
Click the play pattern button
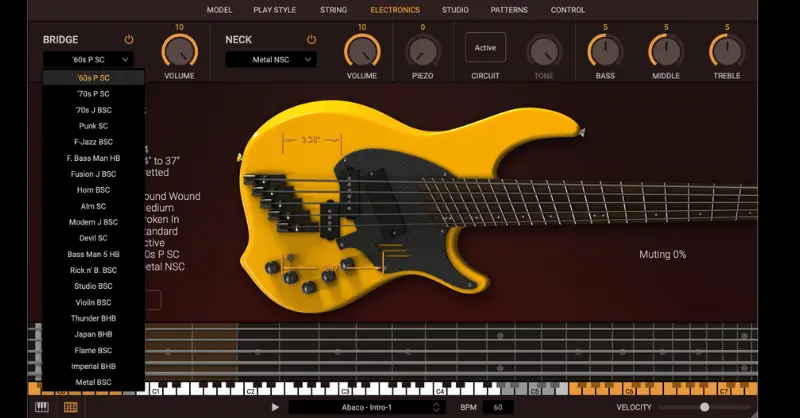point(275,407)
